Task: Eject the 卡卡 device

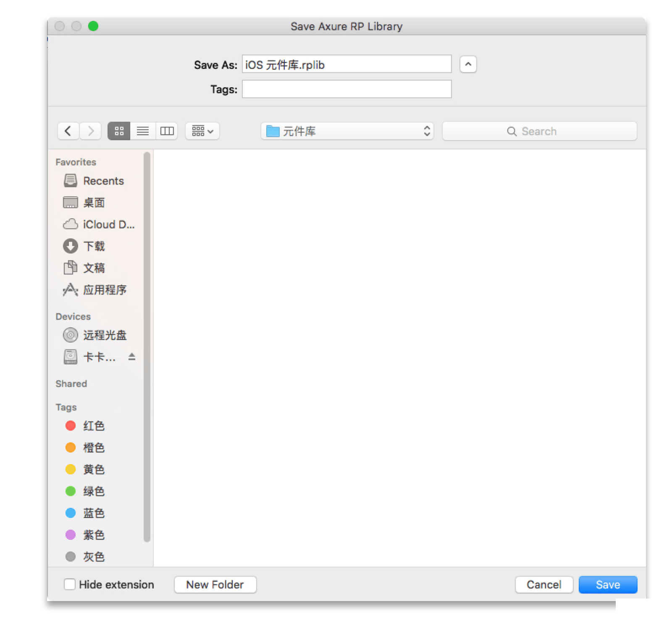Action: tap(132, 357)
